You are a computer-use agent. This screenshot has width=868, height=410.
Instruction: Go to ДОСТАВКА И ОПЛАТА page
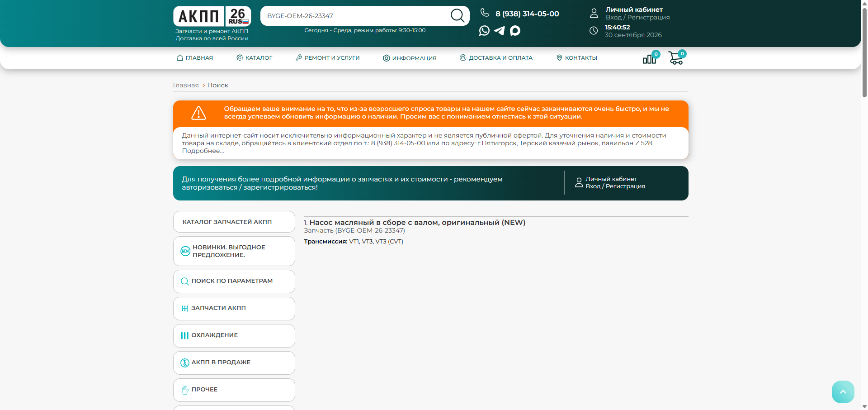[x=496, y=58]
